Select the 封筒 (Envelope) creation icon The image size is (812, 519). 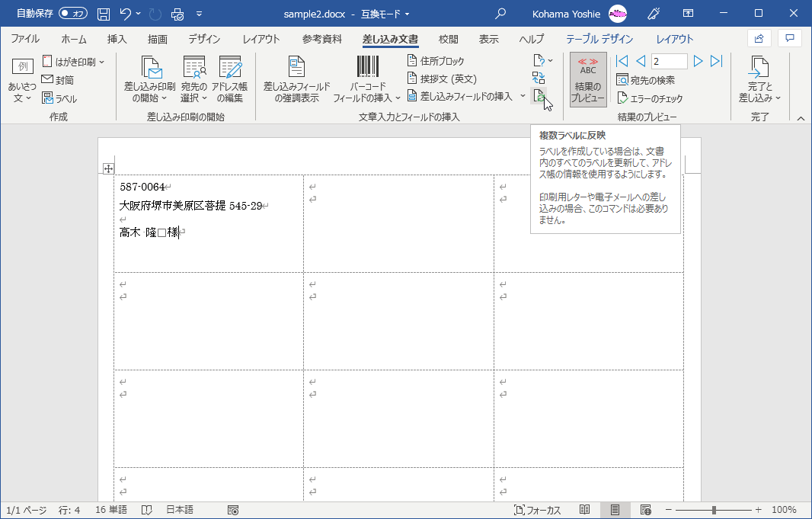(x=61, y=78)
